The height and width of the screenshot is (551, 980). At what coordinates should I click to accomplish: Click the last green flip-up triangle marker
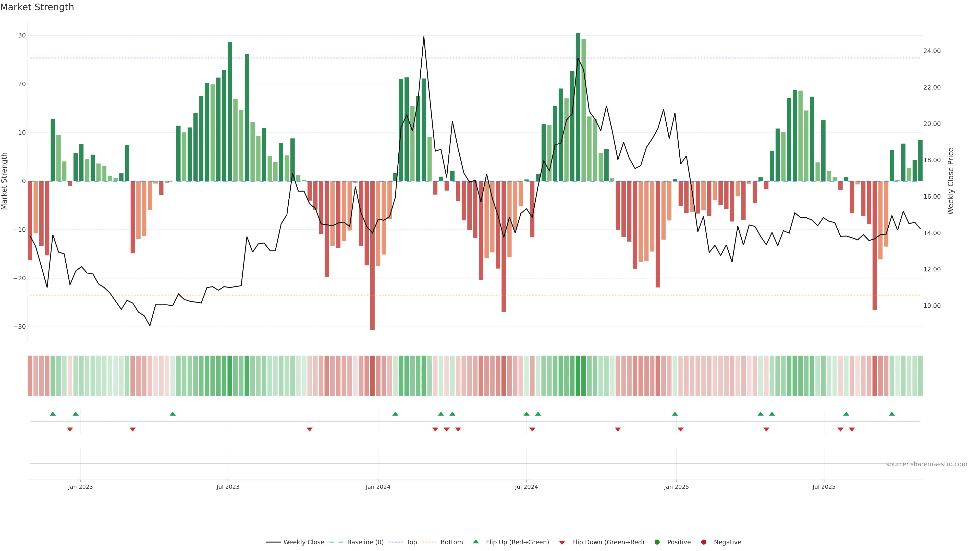(892, 414)
